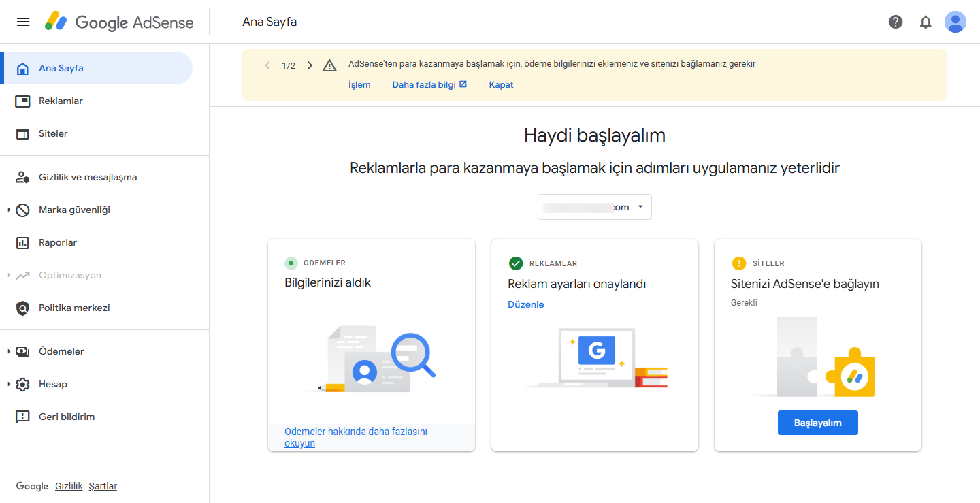Dismiss the banner with Kapat

tap(501, 85)
